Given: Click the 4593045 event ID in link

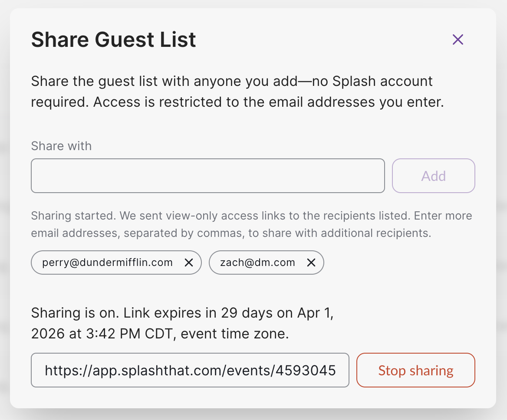Looking at the screenshot, I should click(x=310, y=370).
